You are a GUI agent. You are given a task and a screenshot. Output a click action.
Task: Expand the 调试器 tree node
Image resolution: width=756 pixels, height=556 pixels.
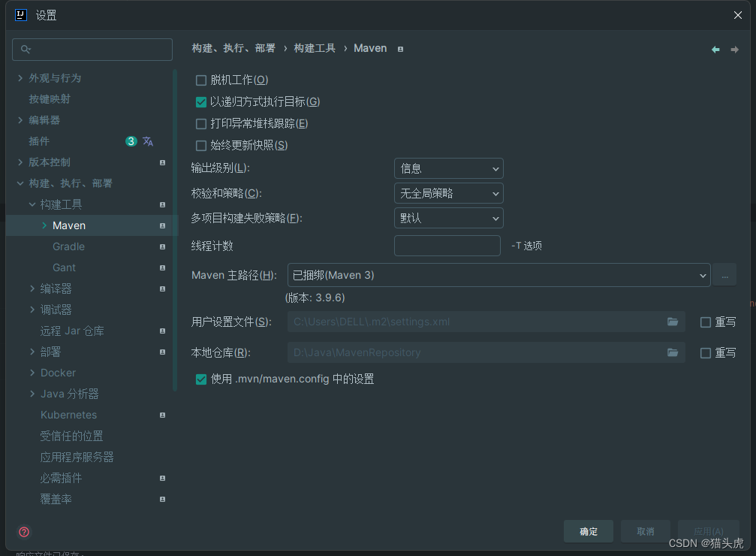click(x=32, y=310)
